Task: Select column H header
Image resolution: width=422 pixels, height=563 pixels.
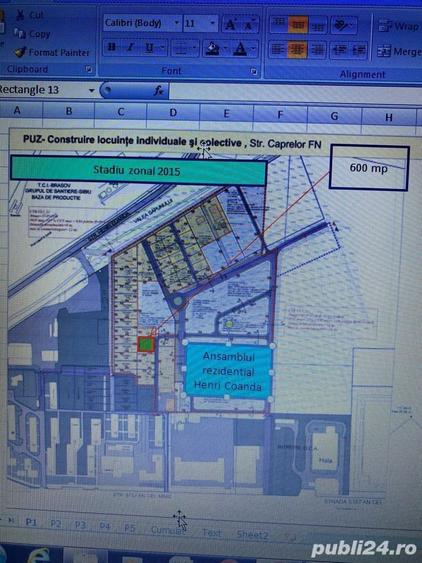Action: [x=389, y=117]
